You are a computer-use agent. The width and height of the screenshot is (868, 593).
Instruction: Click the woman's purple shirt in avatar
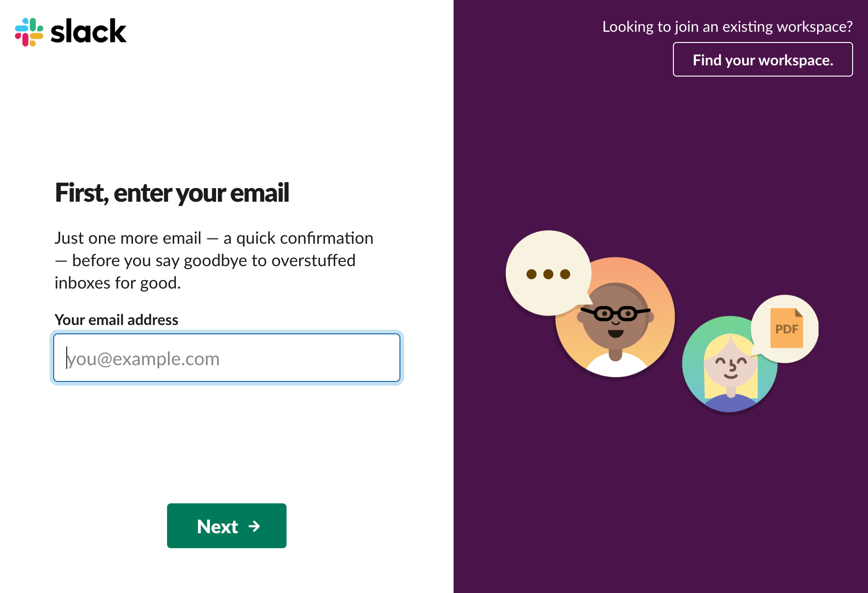[x=730, y=404]
